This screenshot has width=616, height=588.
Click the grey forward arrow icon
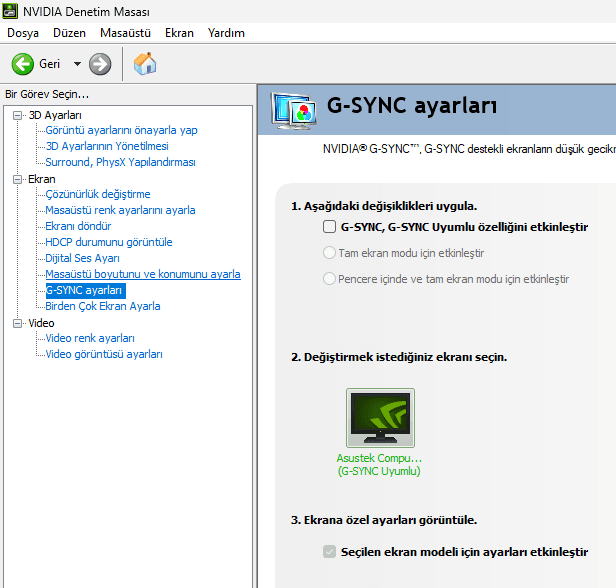pyautogui.click(x=100, y=64)
